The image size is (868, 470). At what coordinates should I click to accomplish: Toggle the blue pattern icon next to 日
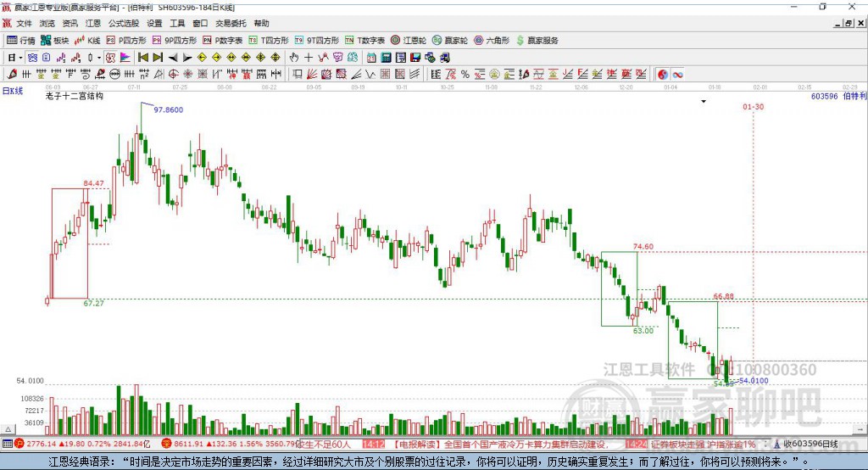[33, 58]
